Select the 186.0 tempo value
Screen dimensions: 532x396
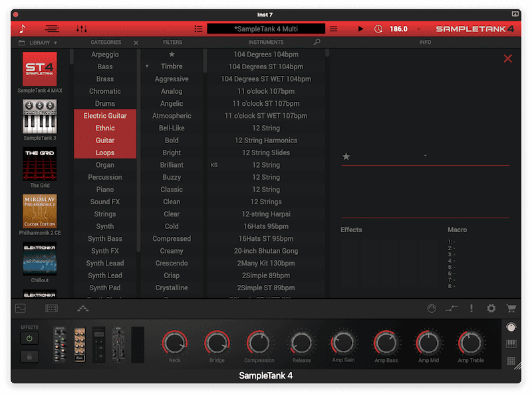(x=398, y=29)
